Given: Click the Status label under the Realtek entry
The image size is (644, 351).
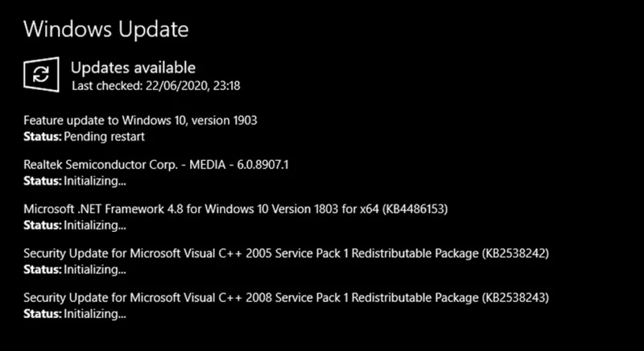Looking at the screenshot, I should tap(43, 181).
